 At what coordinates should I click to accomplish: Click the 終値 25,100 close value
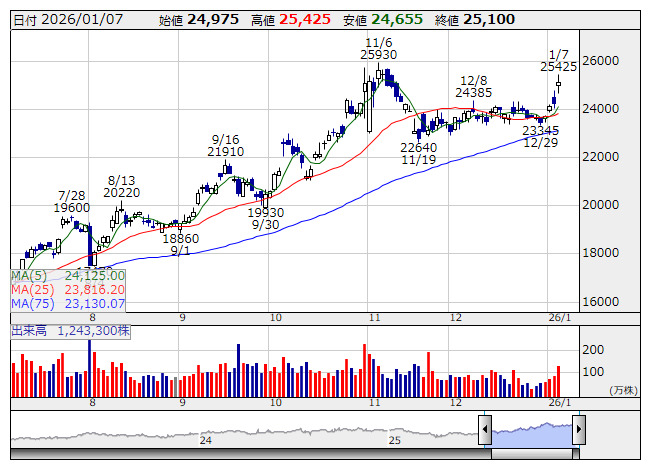(x=475, y=20)
